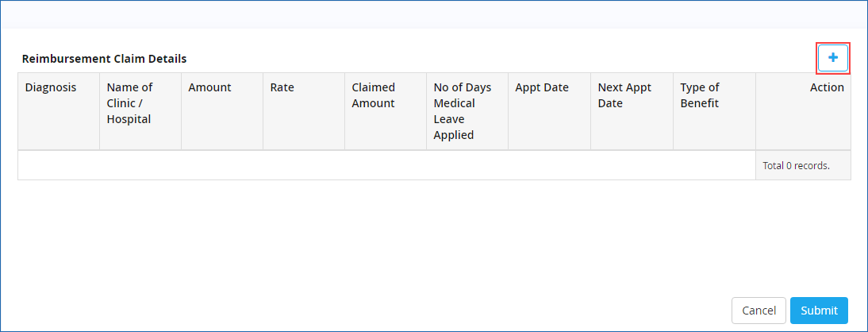Select the No of Days Medical Leave Applied header

pos(467,111)
